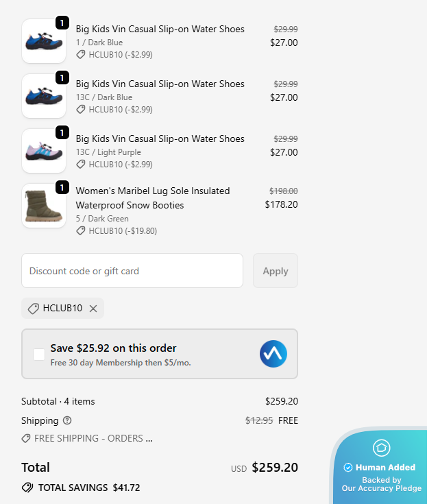Screen dimensions: 427x504
Task: Open the Dark Green snow bootie thumbnail
Action: (44, 206)
